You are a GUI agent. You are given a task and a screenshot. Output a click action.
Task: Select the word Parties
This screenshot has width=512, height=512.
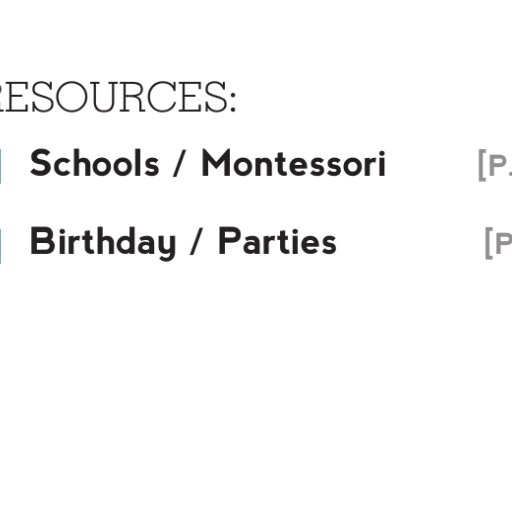point(277,241)
